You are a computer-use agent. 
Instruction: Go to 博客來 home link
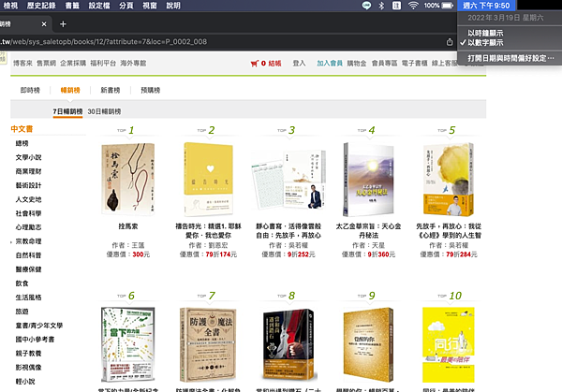[22, 64]
